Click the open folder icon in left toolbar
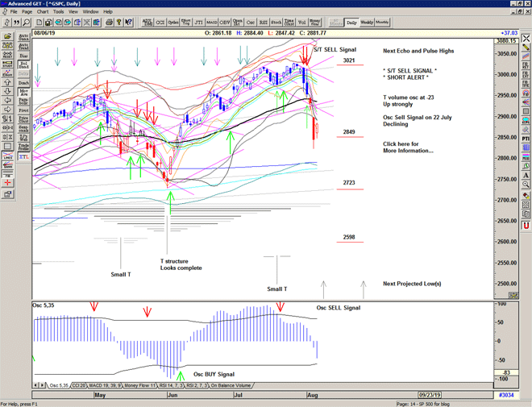The height and width of the screenshot is (407, 532). [x=8, y=36]
